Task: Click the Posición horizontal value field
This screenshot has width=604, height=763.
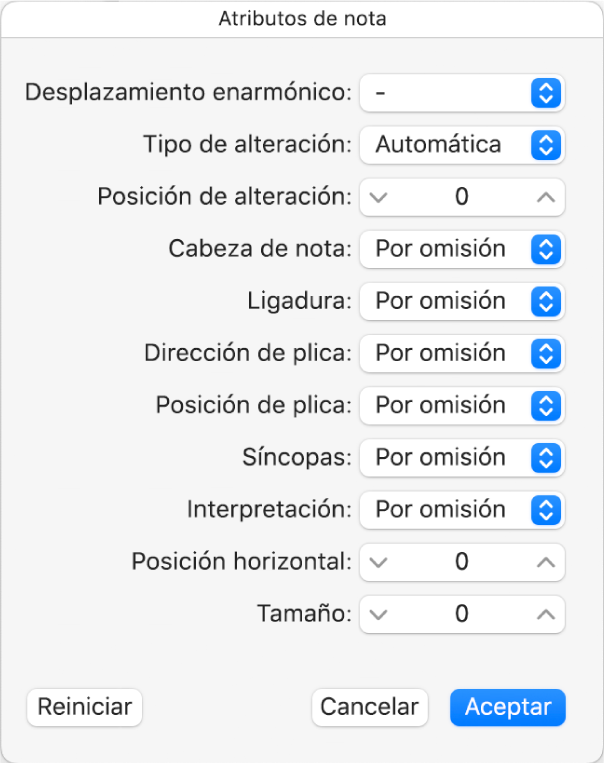Action: tap(461, 562)
